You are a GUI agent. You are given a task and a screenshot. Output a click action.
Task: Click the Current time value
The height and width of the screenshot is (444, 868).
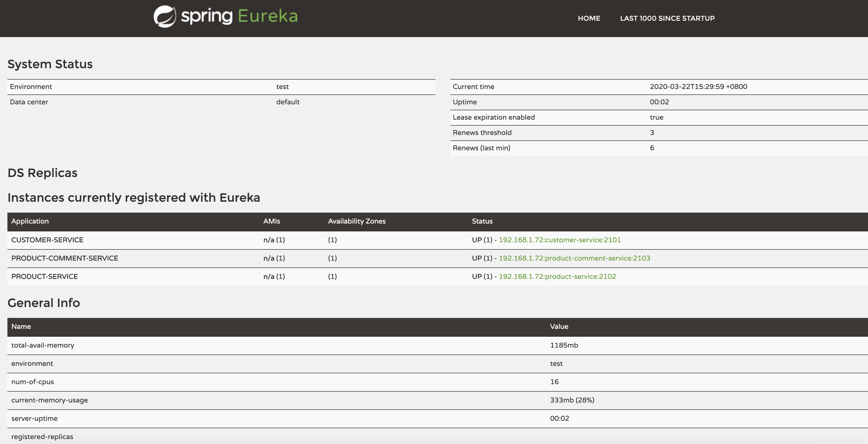[x=698, y=87]
